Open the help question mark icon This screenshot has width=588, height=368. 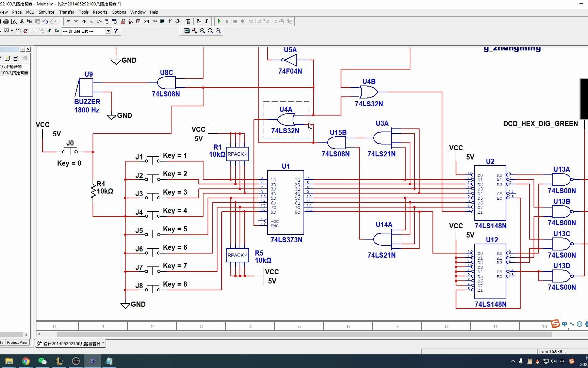tap(116, 31)
